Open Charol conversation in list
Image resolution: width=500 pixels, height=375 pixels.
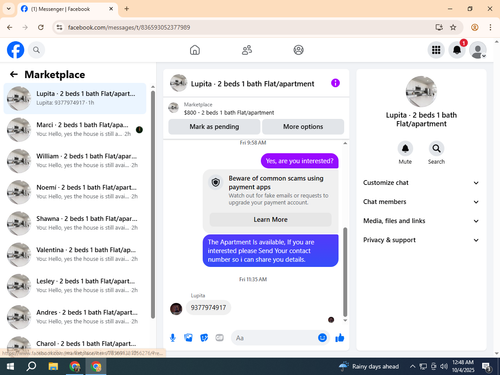pos(75,345)
